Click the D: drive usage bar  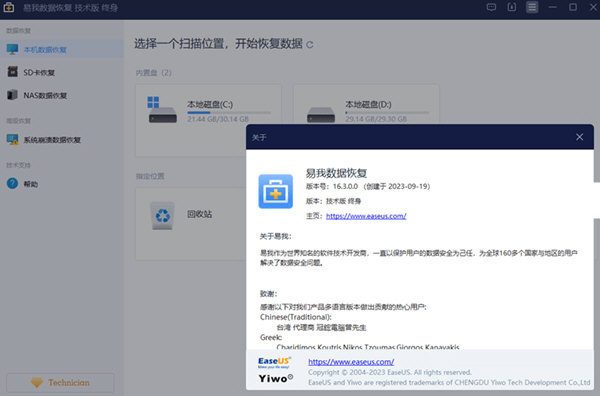pos(387,113)
